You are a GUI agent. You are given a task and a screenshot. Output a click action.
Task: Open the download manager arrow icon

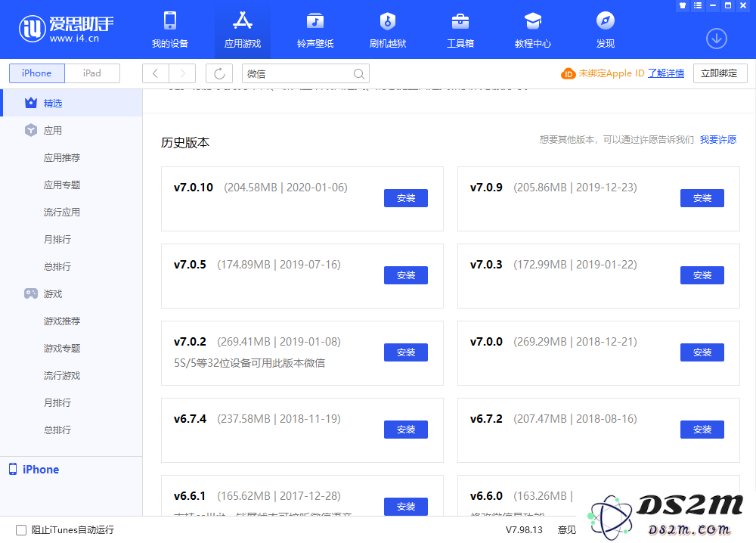pyautogui.click(x=717, y=39)
